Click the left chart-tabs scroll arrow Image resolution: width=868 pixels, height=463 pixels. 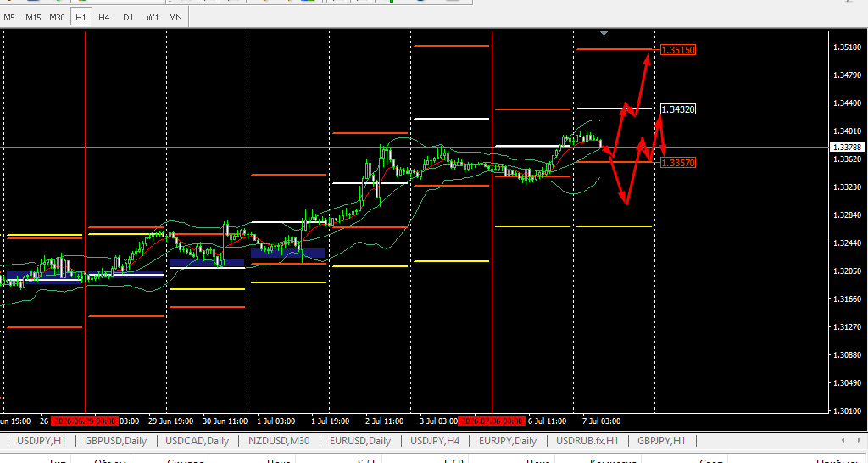point(843,440)
